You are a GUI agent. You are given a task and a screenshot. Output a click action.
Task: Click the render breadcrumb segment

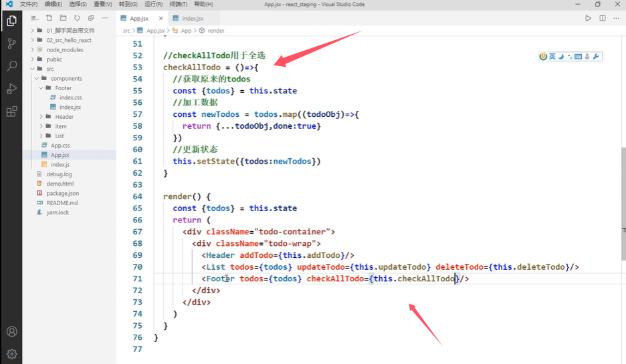pyautogui.click(x=216, y=31)
